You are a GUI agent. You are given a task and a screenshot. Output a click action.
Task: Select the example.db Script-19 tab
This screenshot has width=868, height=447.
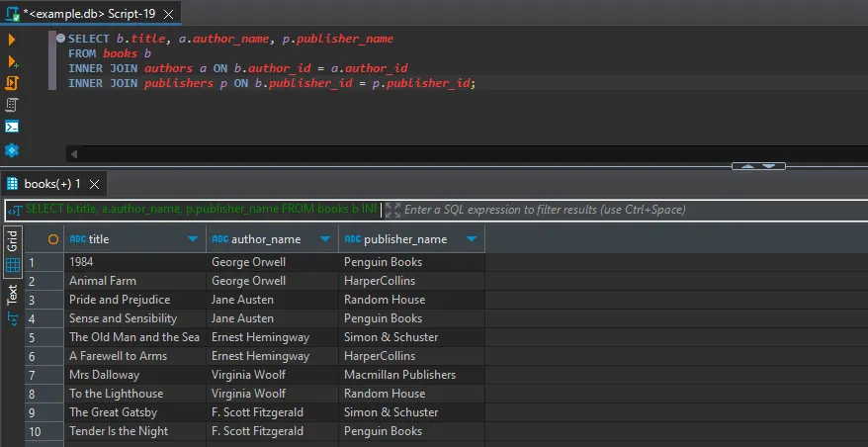pyautogui.click(x=90, y=14)
